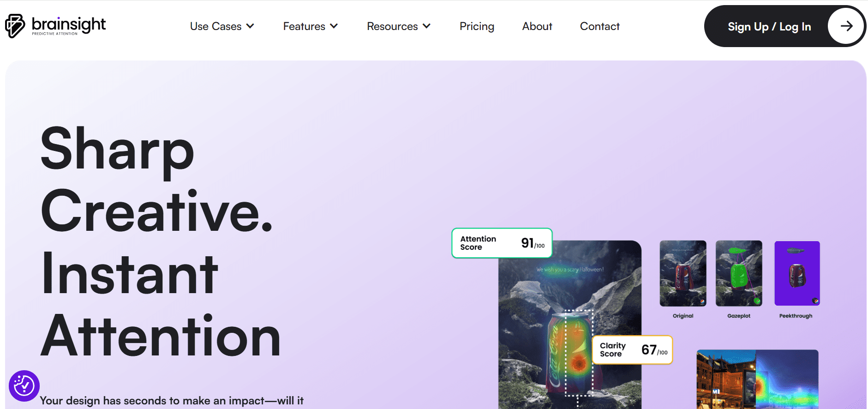Select the purple Peekthrough thumbnail
This screenshot has height=409, width=868.
click(x=796, y=273)
